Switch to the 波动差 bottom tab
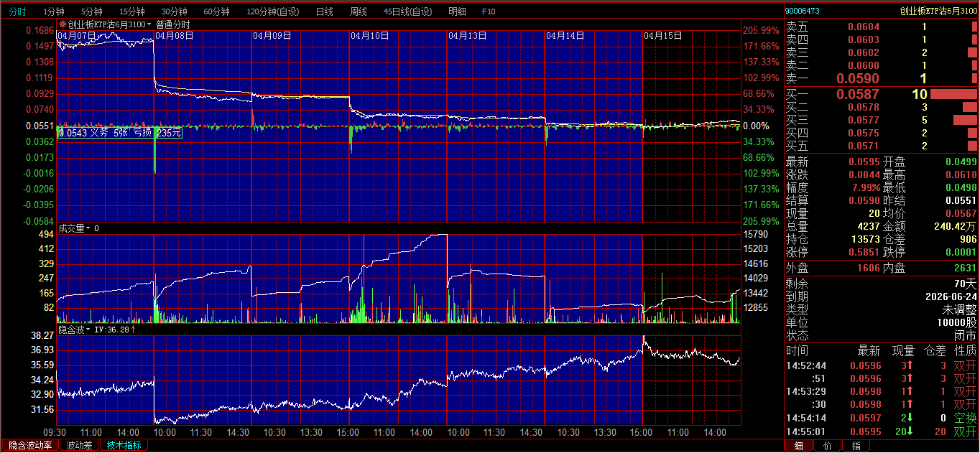This screenshot has height=453, width=980. [80, 445]
